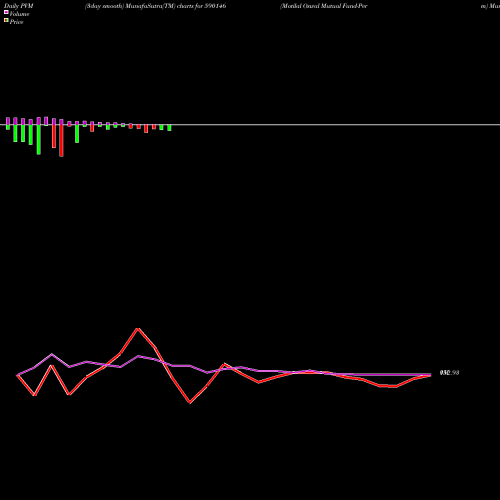
Task: Click the Volume legend color swatch
Action: (x=6, y=12)
